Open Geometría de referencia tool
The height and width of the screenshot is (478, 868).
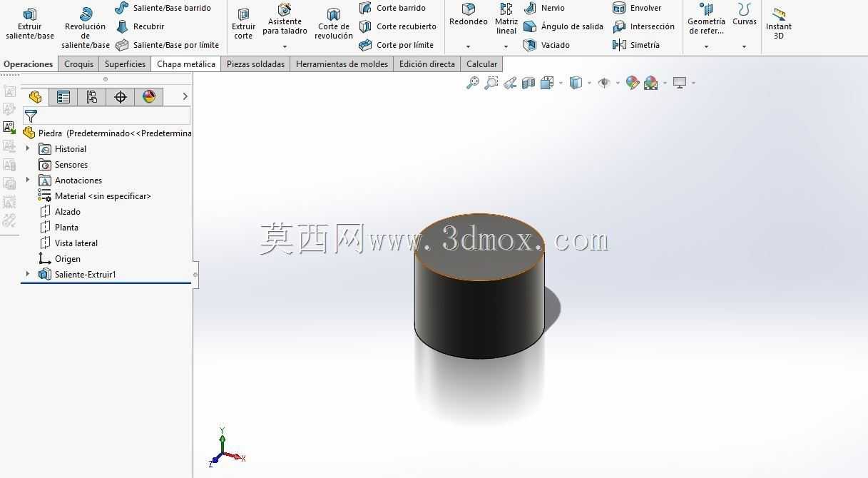click(x=706, y=19)
